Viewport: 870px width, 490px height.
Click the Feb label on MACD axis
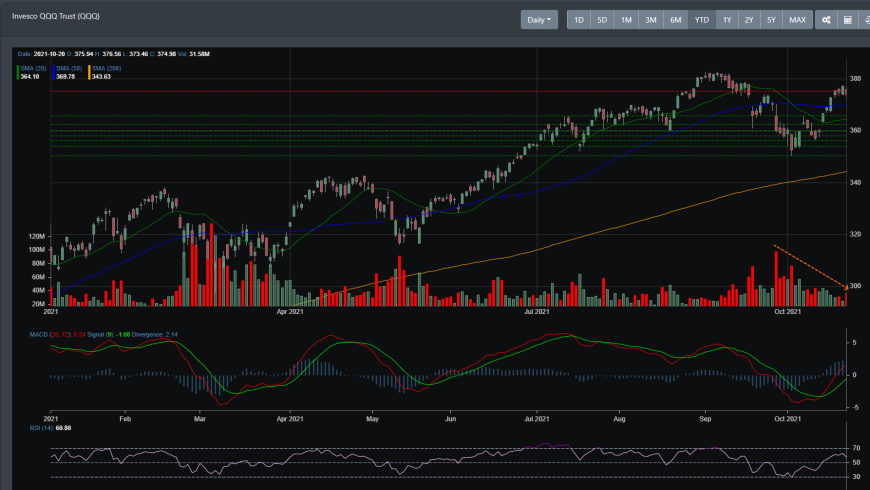pyautogui.click(x=125, y=419)
